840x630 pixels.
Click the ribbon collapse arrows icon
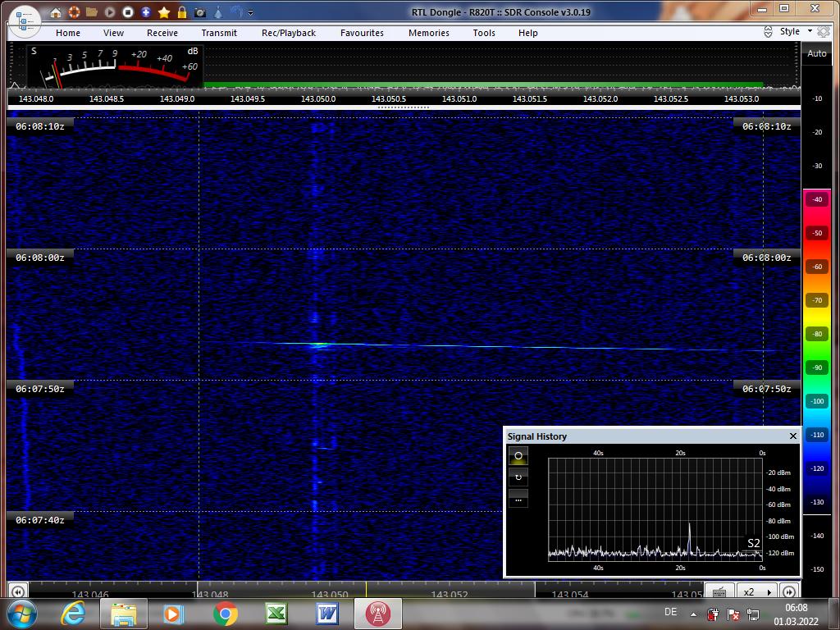(768, 32)
